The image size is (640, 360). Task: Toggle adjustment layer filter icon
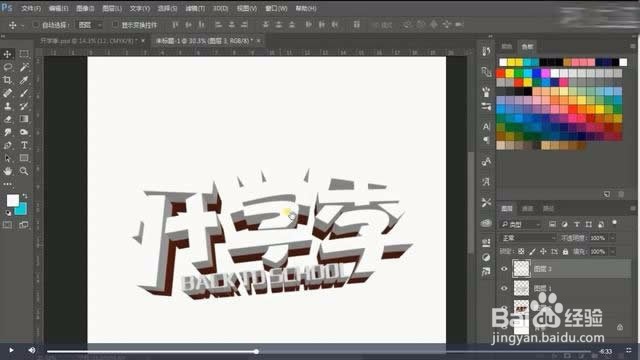point(564,224)
